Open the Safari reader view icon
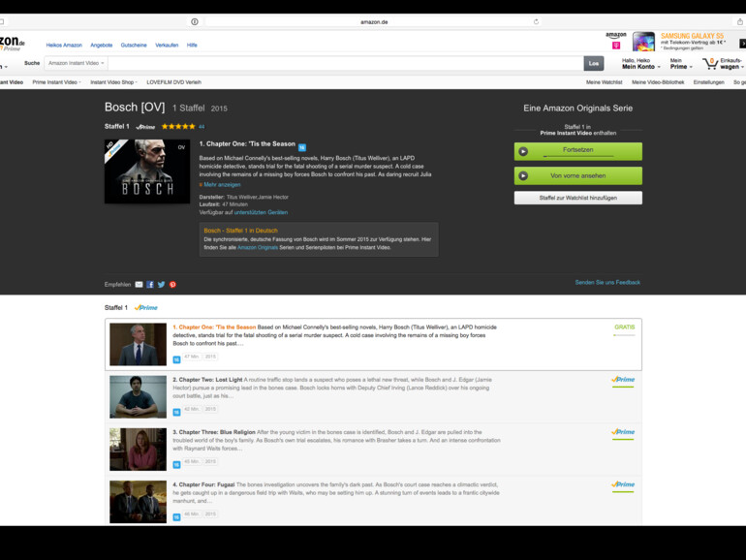Screen dimensions: 746x560 click(195, 22)
